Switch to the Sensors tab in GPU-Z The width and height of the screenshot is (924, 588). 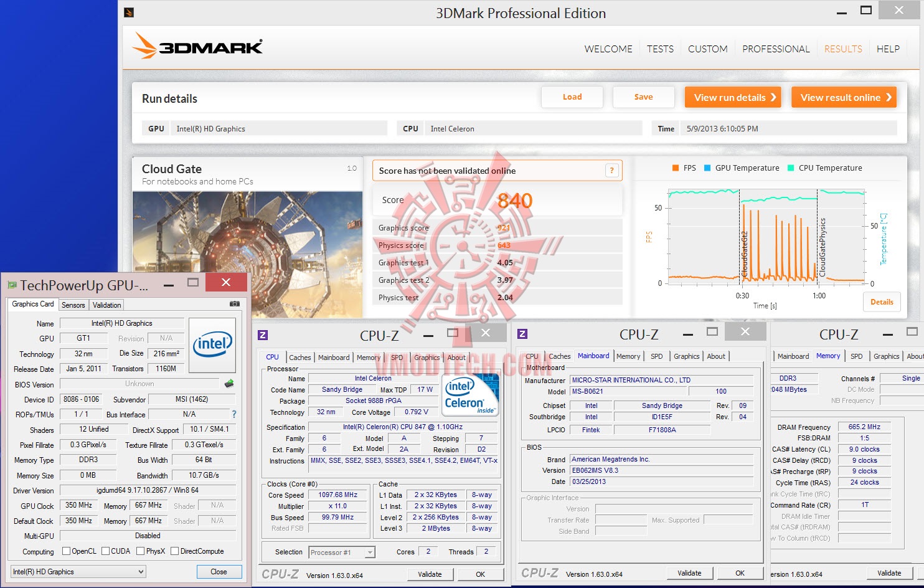coord(73,305)
